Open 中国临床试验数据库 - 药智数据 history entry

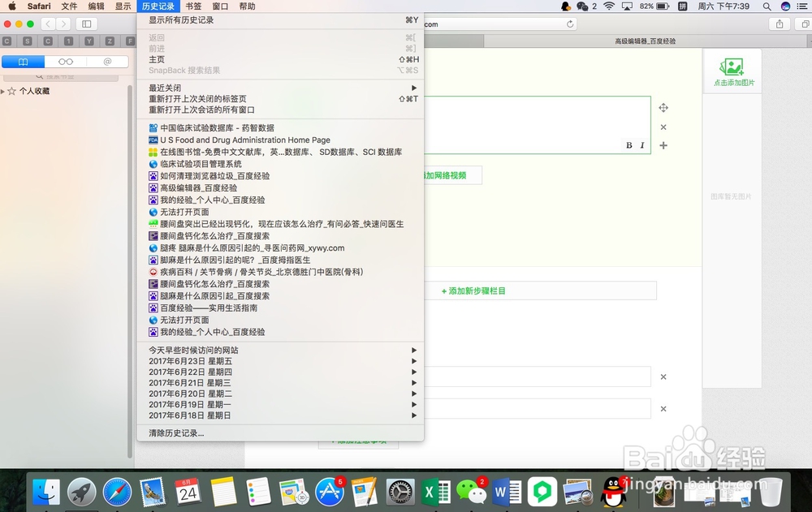pyautogui.click(x=280, y=128)
